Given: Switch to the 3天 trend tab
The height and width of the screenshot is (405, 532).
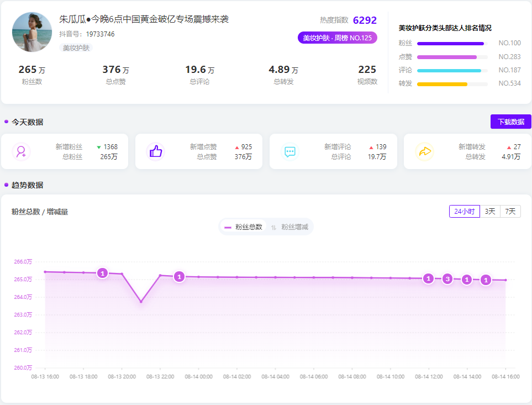Looking at the screenshot, I should [489, 211].
